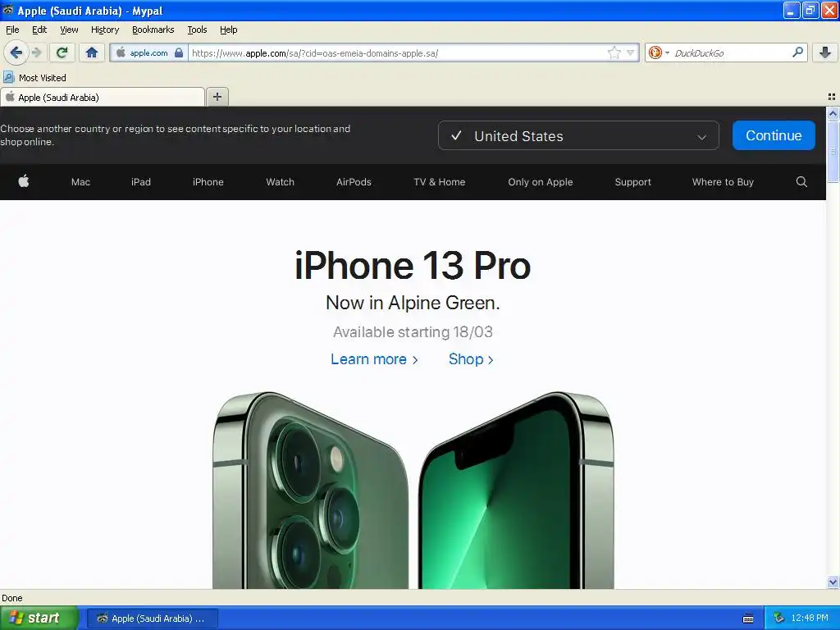Screen dimensions: 840x630
Task: Open iPhone in the navigation bar
Action: [208, 182]
